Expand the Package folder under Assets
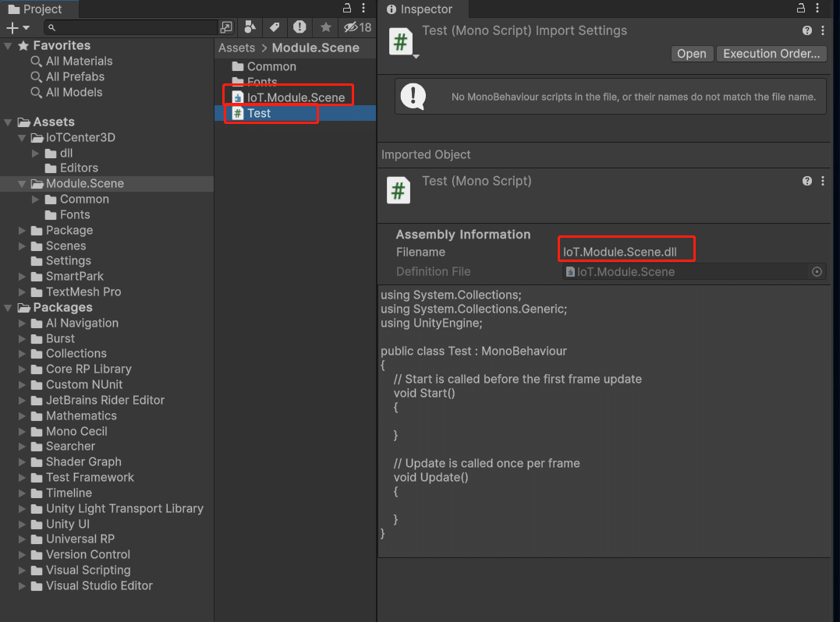840x622 pixels. (23, 231)
